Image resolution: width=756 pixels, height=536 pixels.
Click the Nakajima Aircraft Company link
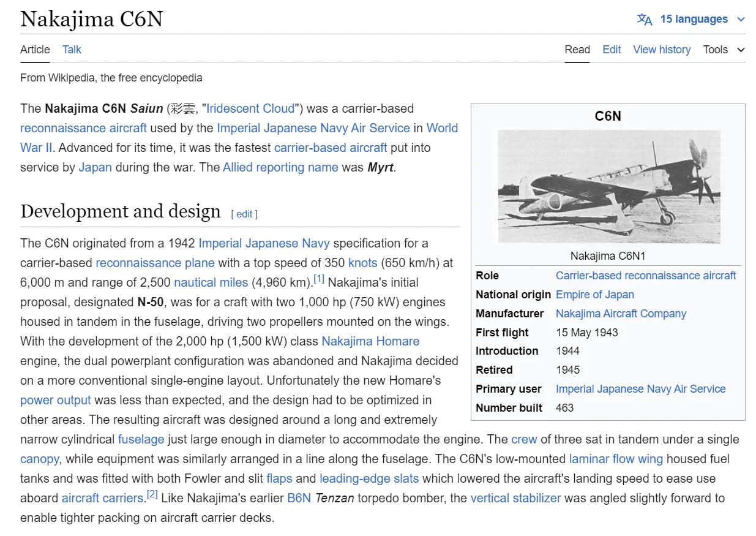tap(621, 314)
